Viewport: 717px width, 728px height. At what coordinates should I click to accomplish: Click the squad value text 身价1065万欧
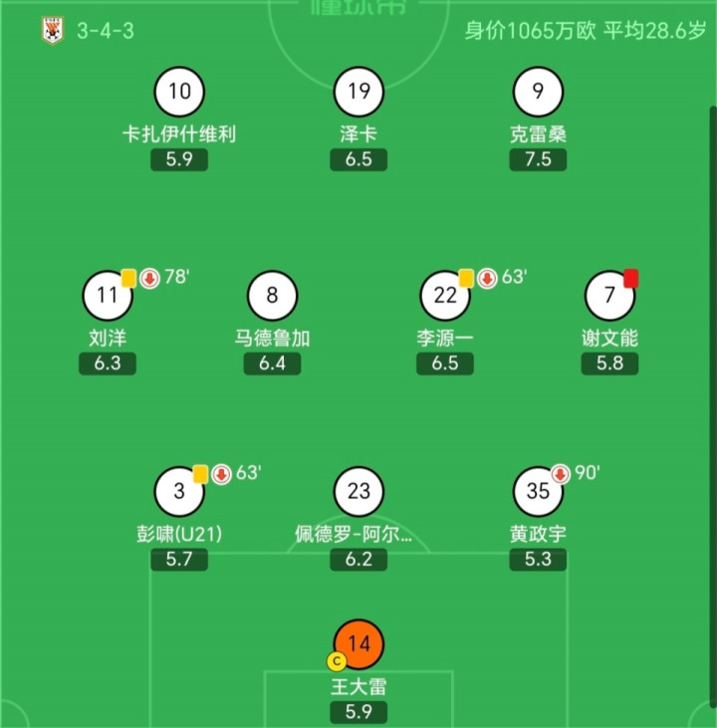click(530, 30)
